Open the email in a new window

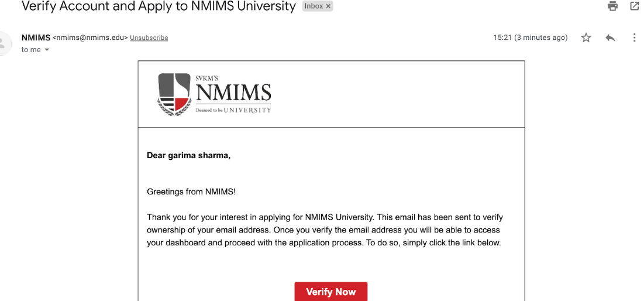pyautogui.click(x=635, y=6)
